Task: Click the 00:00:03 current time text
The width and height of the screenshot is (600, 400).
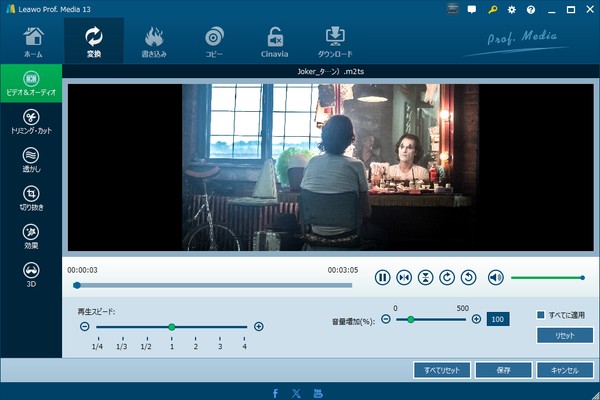Action: 82,270
